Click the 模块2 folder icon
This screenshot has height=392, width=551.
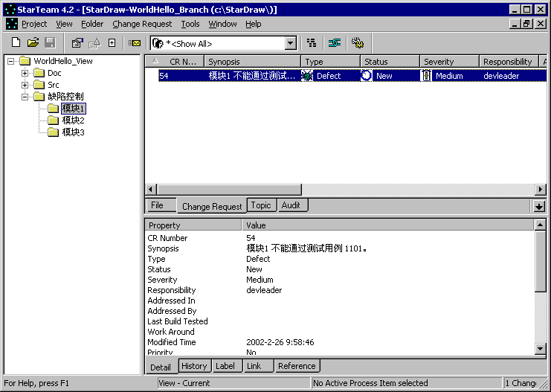click(53, 121)
